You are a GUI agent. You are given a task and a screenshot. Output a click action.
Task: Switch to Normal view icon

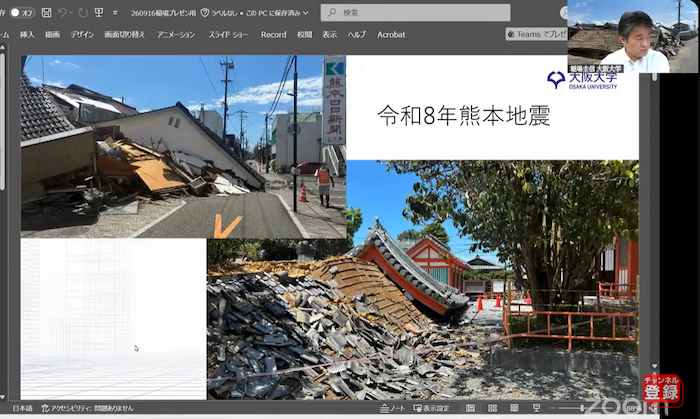point(470,408)
